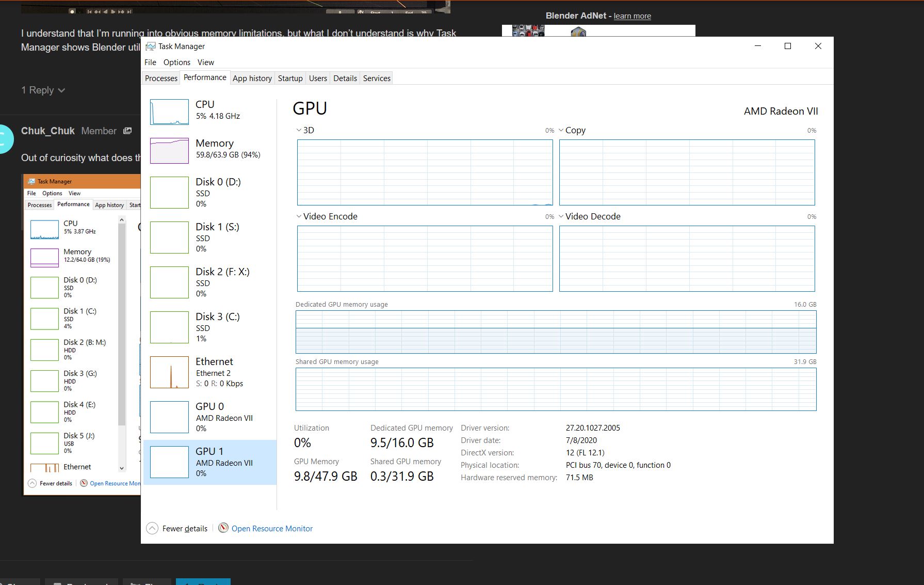Switch to the App history tab
924x585 pixels.
(x=252, y=78)
